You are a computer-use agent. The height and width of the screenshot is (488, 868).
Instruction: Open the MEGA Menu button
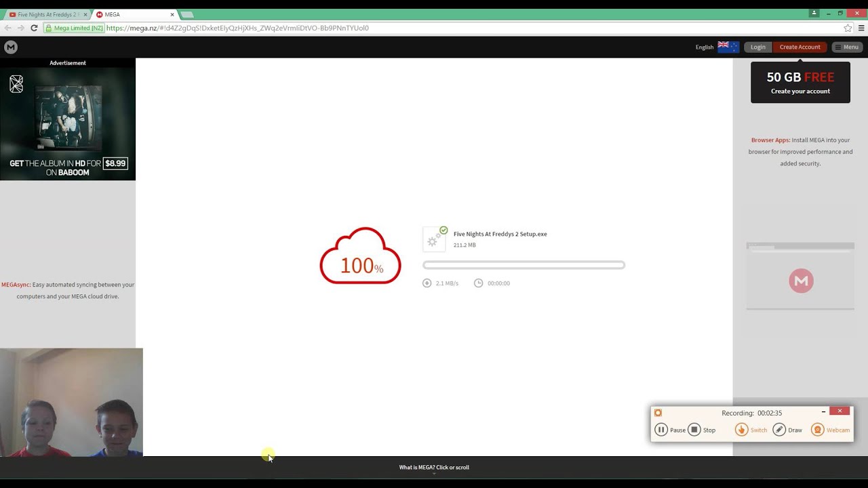point(847,47)
